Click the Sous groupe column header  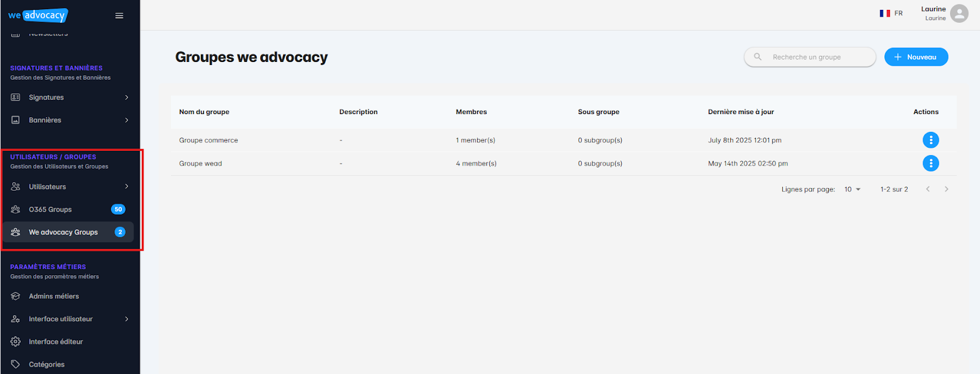tap(598, 112)
